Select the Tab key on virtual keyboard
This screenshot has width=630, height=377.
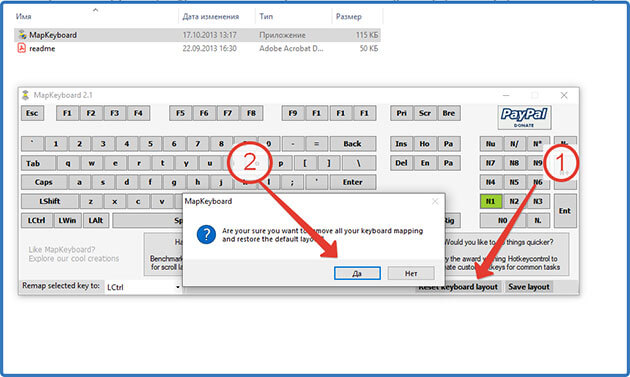pos(38,163)
